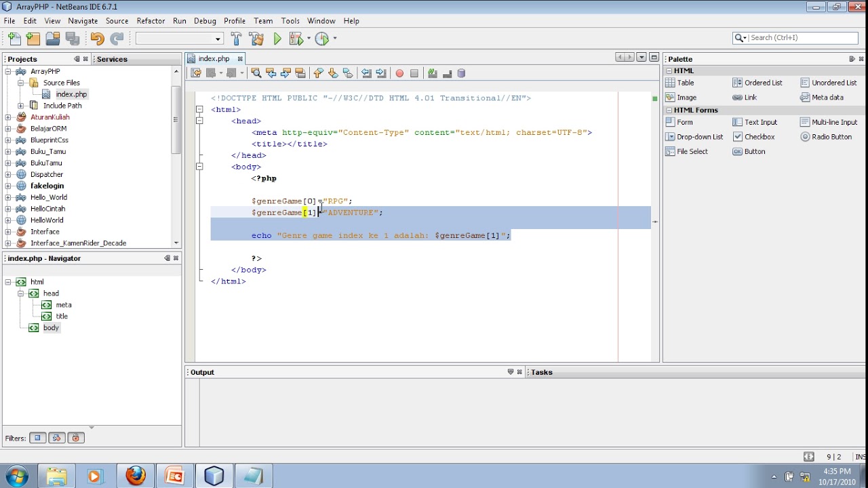Collapse the ArrayPHP project node
The height and width of the screenshot is (488, 868).
pos(7,71)
